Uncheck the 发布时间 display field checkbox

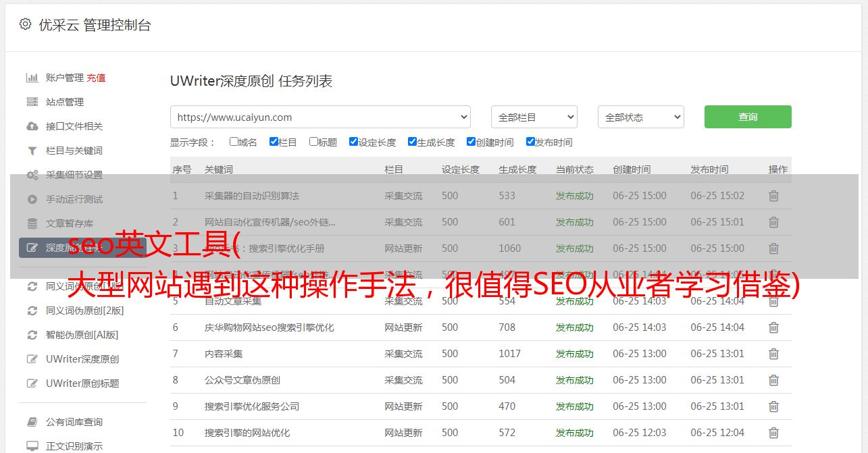530,142
